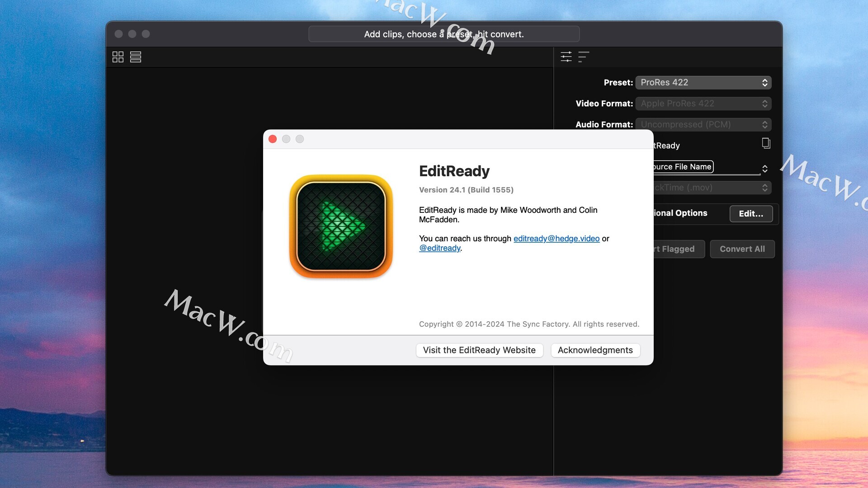Click the Audio Format: label
The image size is (868, 488).
click(604, 124)
